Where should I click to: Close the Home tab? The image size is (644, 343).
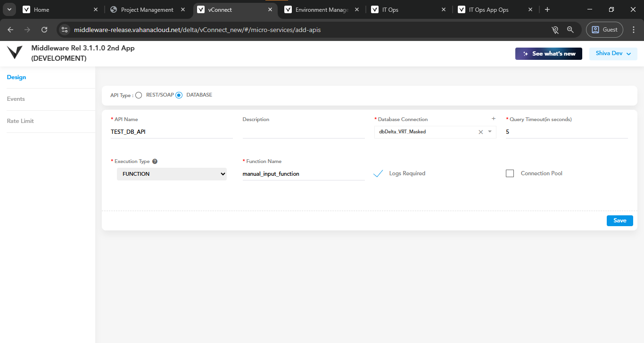tap(96, 9)
